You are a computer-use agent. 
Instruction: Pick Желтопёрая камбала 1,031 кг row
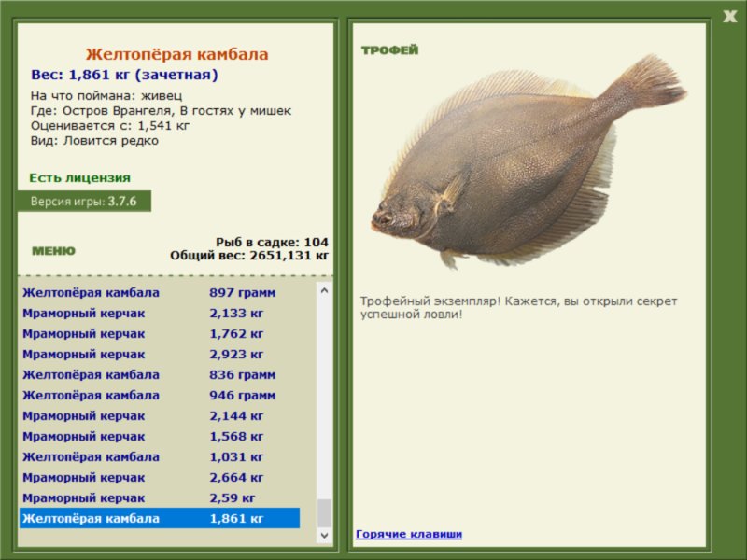coord(159,457)
